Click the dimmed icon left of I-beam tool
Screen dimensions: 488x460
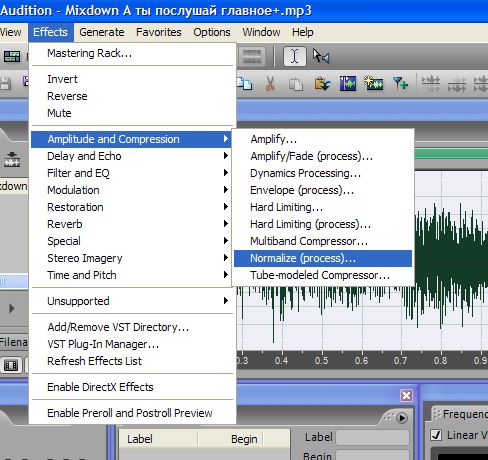click(252, 56)
